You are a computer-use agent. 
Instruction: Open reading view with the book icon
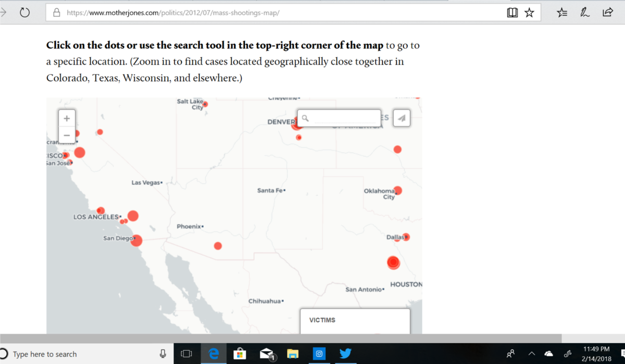[512, 13]
